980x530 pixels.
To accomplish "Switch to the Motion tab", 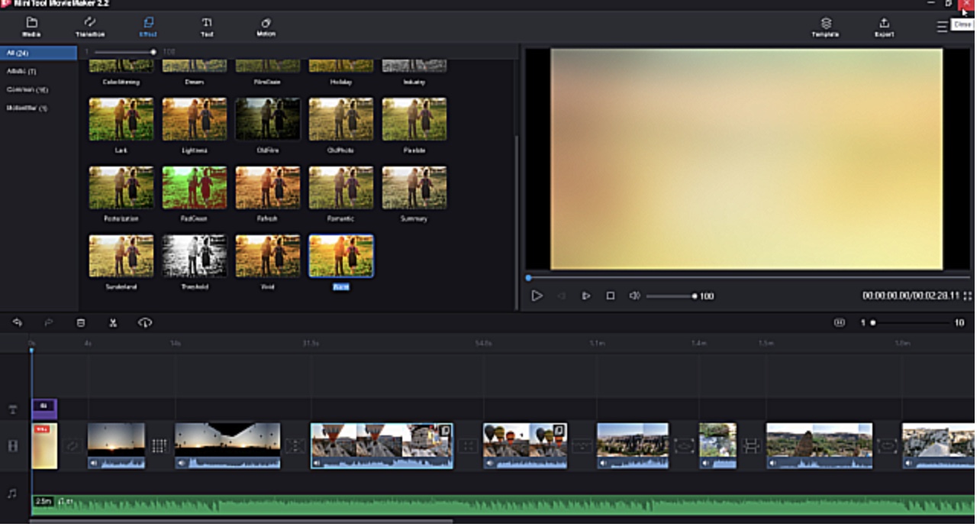I will pos(266,27).
